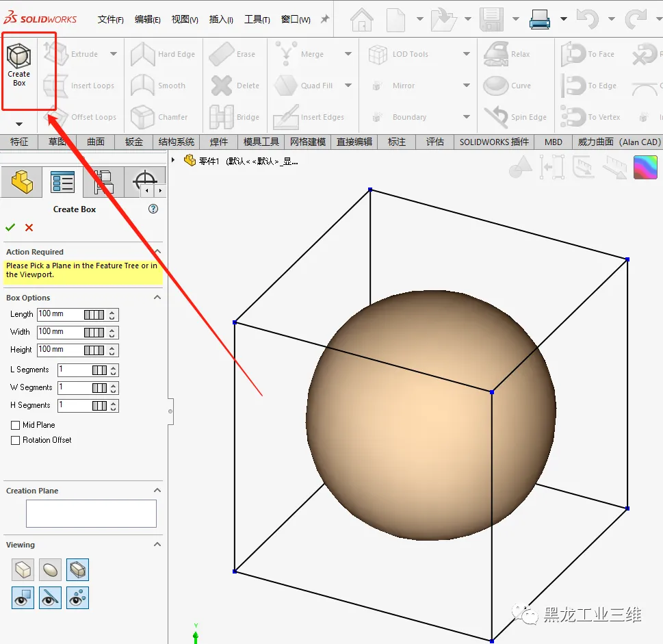Select the Quad Fill tool
The height and width of the screenshot is (644, 663).
click(304, 86)
